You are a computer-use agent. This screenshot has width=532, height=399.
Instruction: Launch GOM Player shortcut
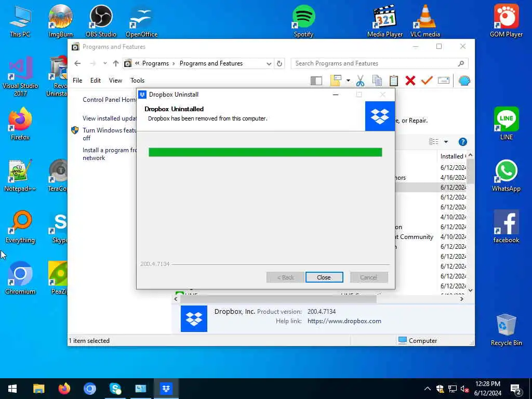pos(506,21)
